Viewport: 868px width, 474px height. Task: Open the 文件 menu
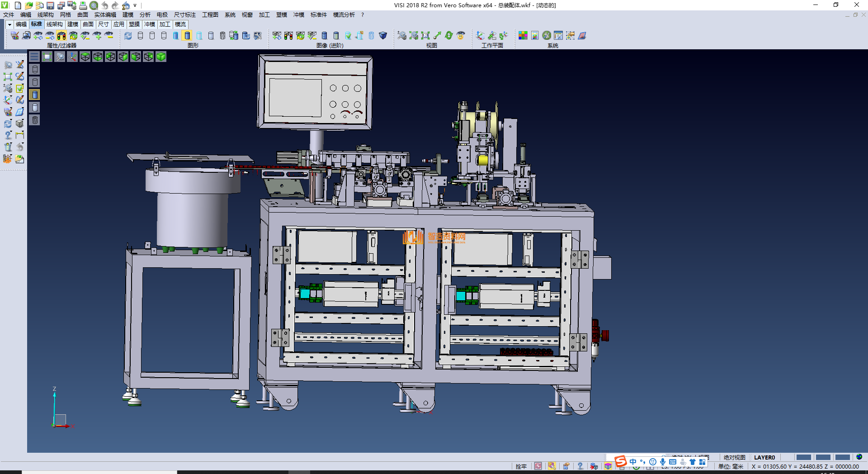click(9, 15)
